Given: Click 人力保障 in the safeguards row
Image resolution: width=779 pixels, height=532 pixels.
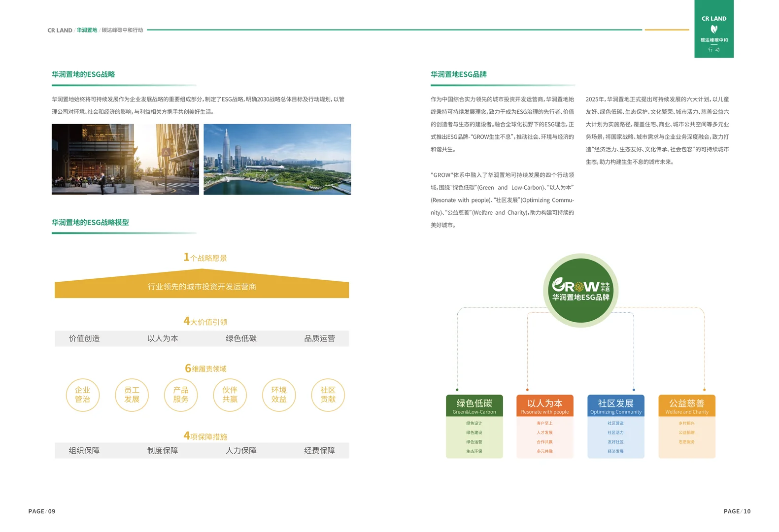Looking at the screenshot, I should pyautogui.click(x=241, y=451).
